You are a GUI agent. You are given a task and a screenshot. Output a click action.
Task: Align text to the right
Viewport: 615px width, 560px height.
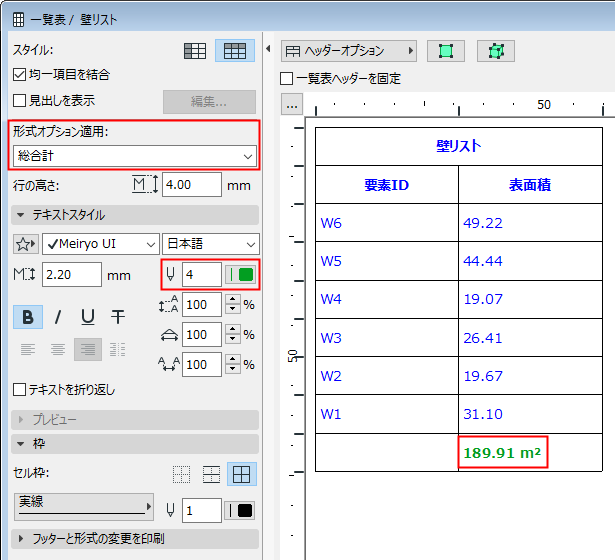click(x=88, y=349)
